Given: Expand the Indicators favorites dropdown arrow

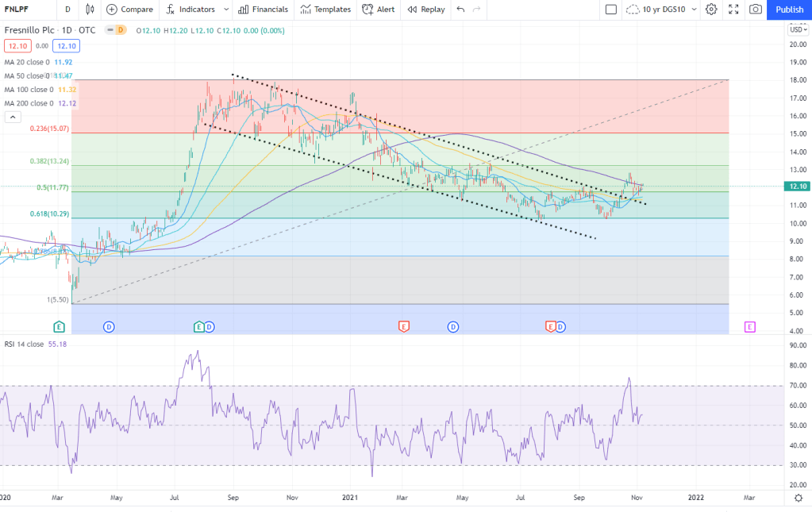Looking at the screenshot, I should (x=226, y=10).
